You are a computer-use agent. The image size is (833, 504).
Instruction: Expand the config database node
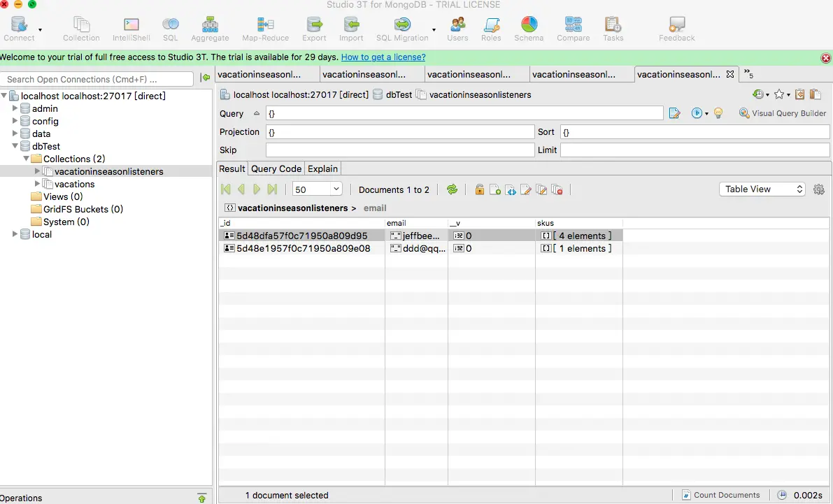pos(15,120)
